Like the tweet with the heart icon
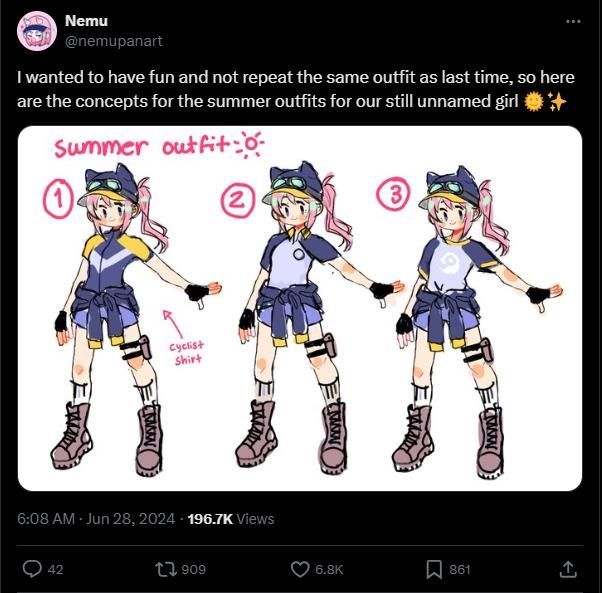Viewport: 602px width, 593px height. point(299,569)
